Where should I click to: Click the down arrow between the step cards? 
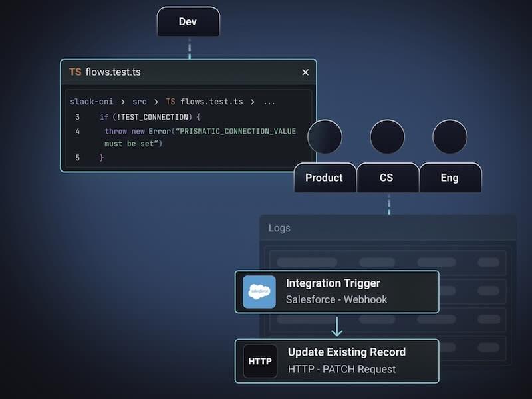[x=337, y=326]
